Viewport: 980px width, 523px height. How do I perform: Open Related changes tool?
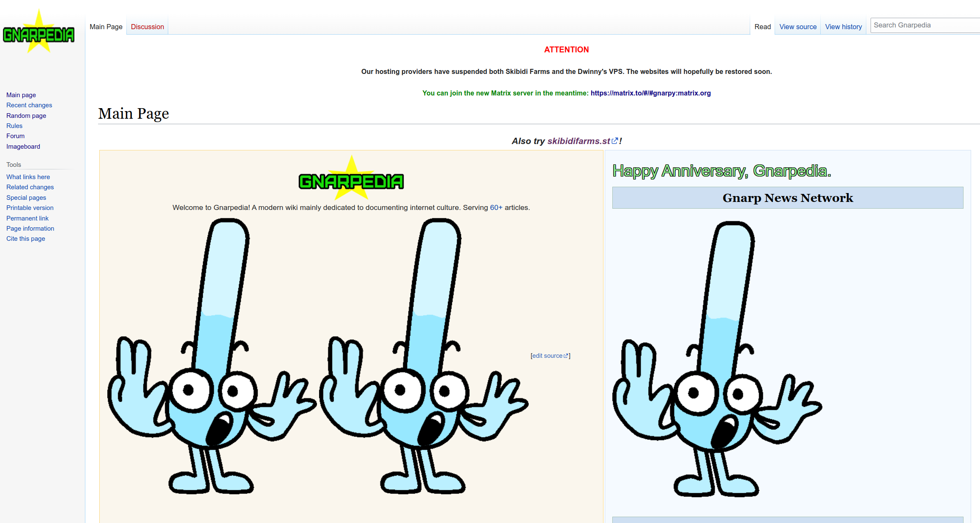coord(30,187)
